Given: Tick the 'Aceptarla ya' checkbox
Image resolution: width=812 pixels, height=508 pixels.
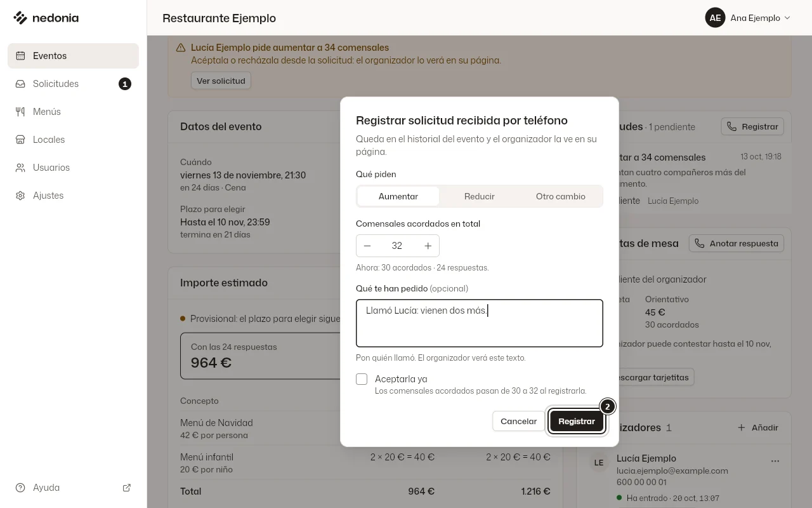Looking at the screenshot, I should [x=362, y=379].
